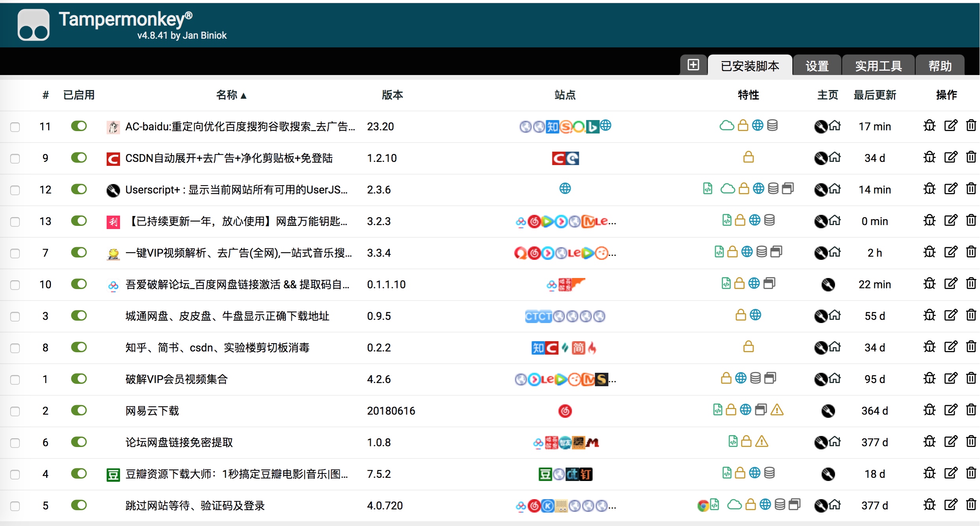Screen dimensions: 980x526
Task: Switch to the 设置 tab
Action: click(817, 66)
